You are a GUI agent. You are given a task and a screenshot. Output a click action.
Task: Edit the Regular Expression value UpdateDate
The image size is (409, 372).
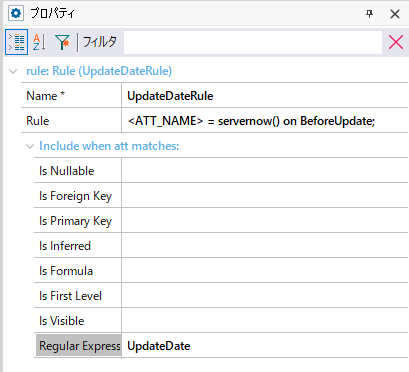265,346
